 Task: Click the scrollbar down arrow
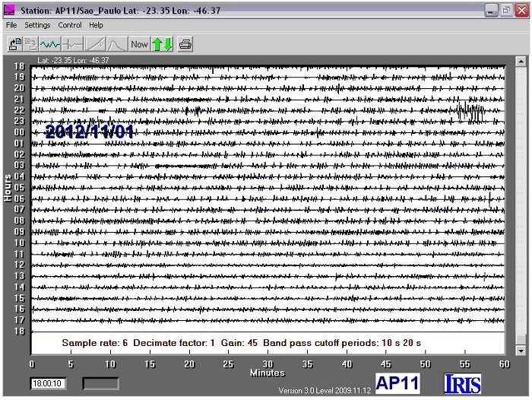521,350
